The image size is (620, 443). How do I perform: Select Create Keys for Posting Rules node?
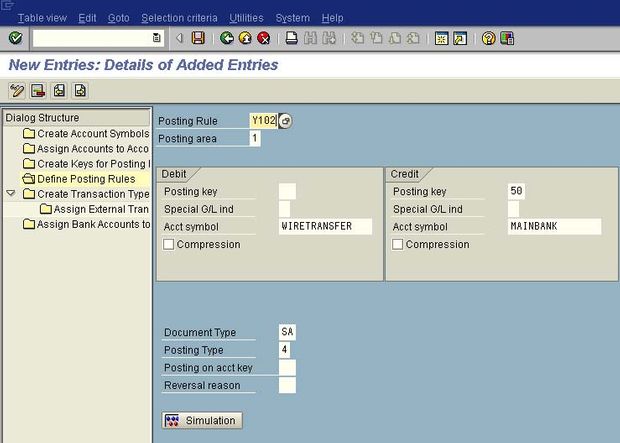87,164
